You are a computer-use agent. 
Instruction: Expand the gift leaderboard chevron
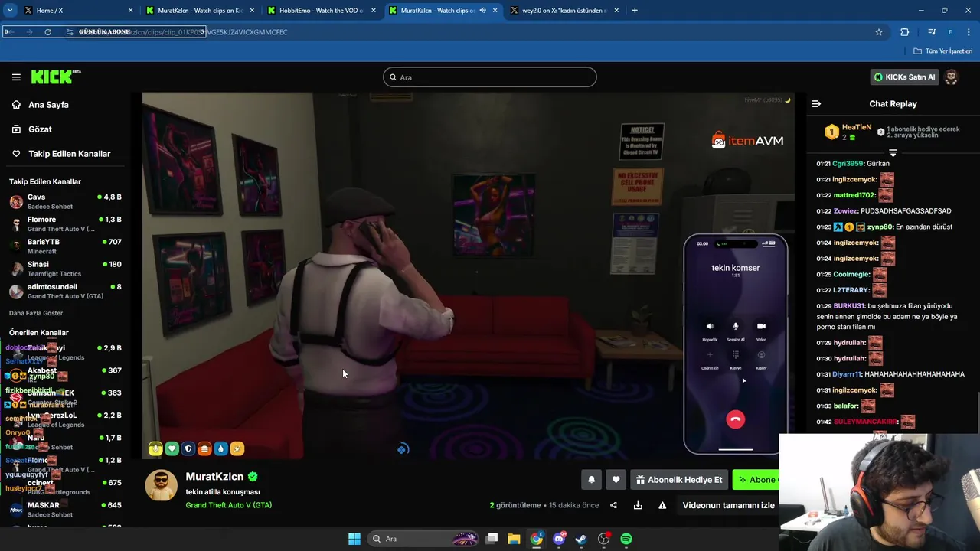point(893,153)
